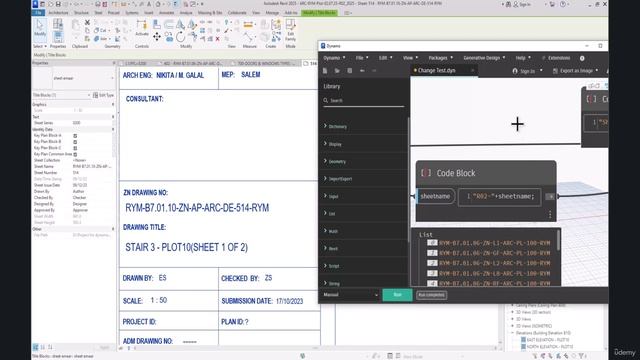Toggle the Key Plan Block A checkbox
The image size is (640, 360).
(x=75, y=136)
